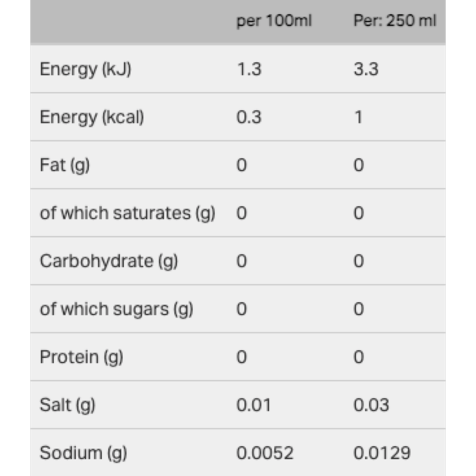The width and height of the screenshot is (476, 476).
Task: Select the 0.0052 sodium value
Action: [x=265, y=453]
